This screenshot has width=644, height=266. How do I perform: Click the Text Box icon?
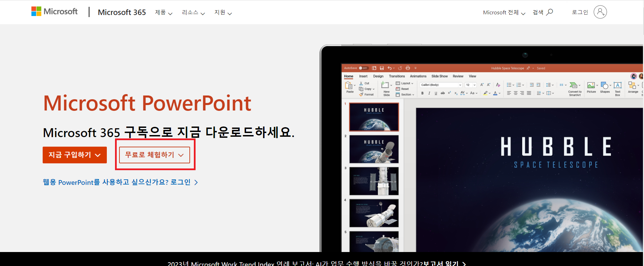pyautogui.click(x=617, y=85)
